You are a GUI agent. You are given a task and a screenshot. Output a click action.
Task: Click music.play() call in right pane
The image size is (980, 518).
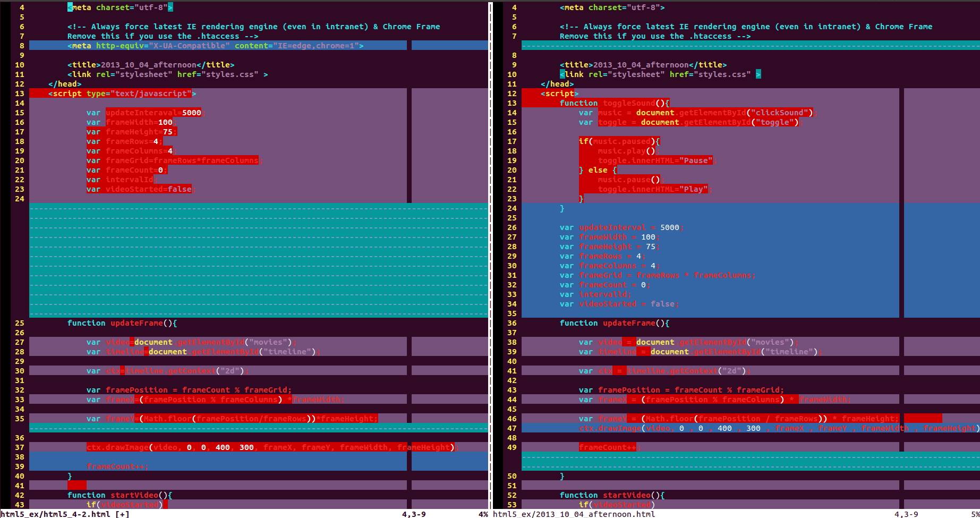[x=629, y=151]
